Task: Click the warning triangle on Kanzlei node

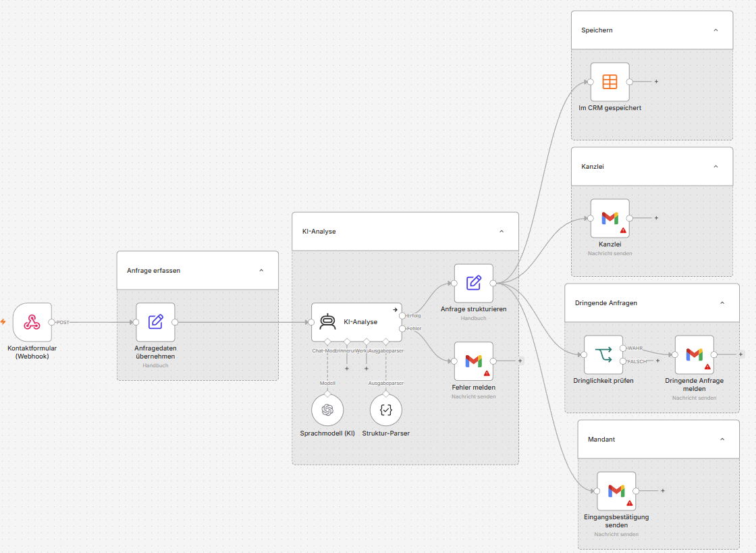Action: tap(623, 230)
